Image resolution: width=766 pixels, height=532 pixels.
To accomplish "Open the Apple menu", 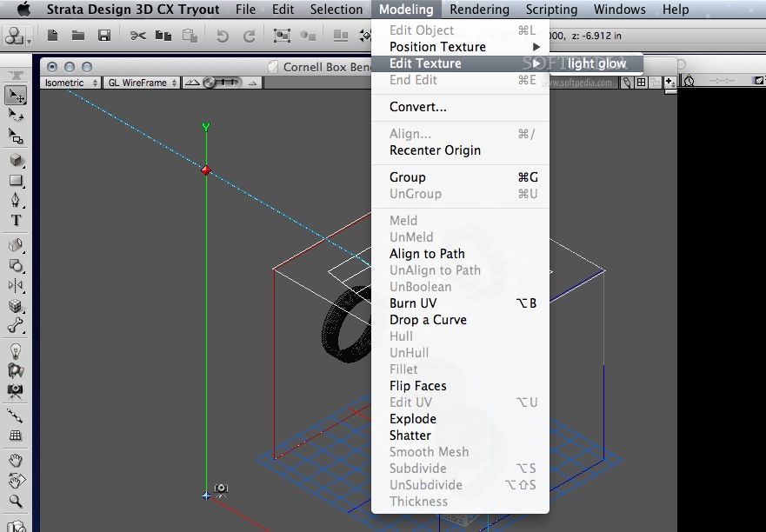I will [x=23, y=10].
